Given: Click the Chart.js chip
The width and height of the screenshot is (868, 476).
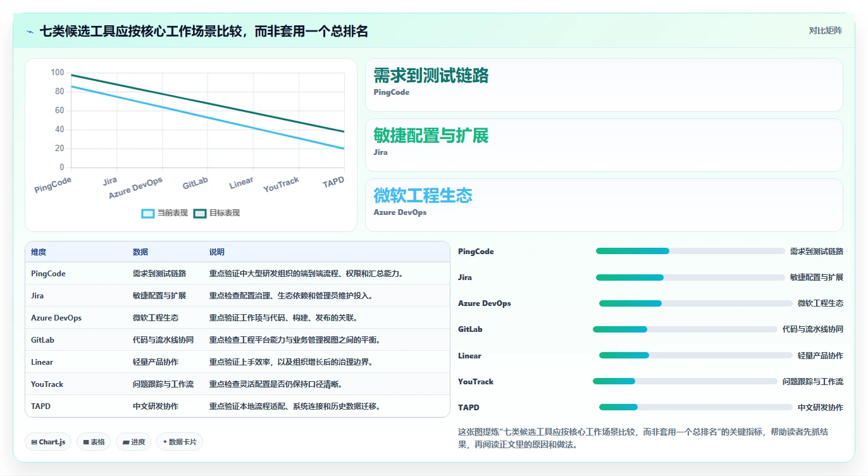Looking at the screenshot, I should [49, 442].
